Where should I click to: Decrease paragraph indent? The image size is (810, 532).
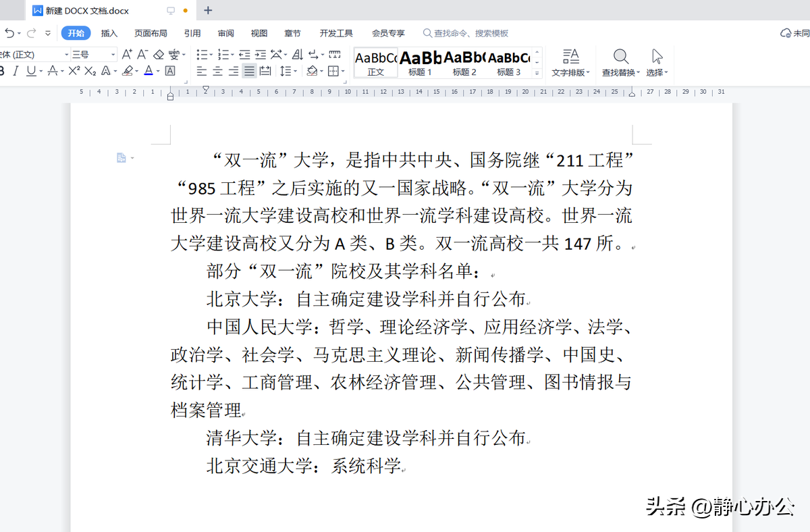coord(244,54)
